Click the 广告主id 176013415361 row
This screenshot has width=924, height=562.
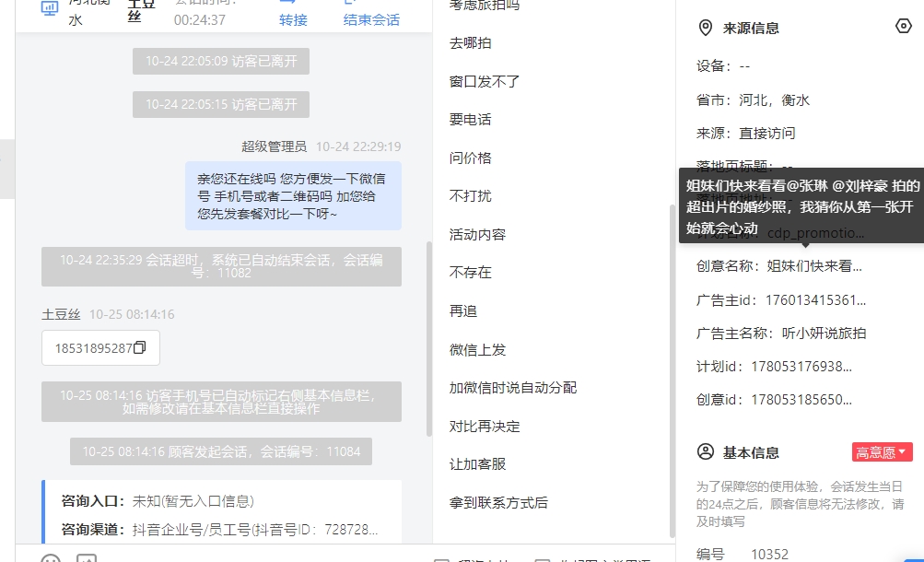pos(781,299)
